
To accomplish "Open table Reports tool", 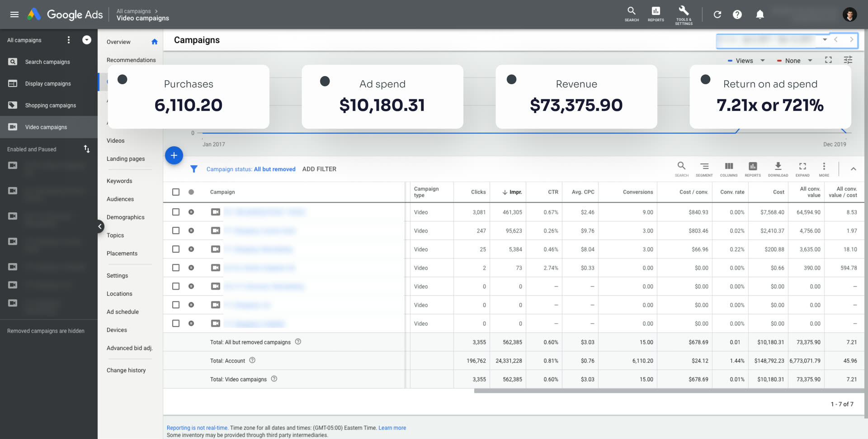I will [753, 169].
